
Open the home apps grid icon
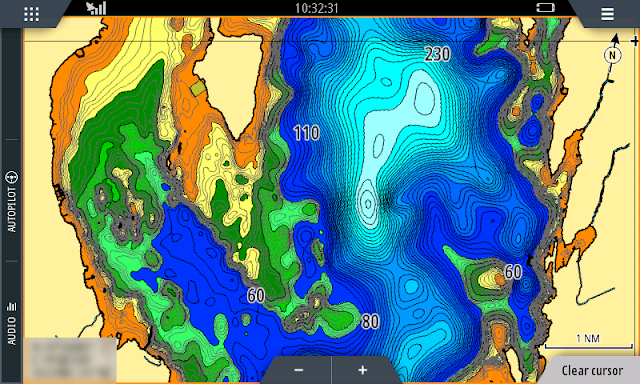click(31, 14)
